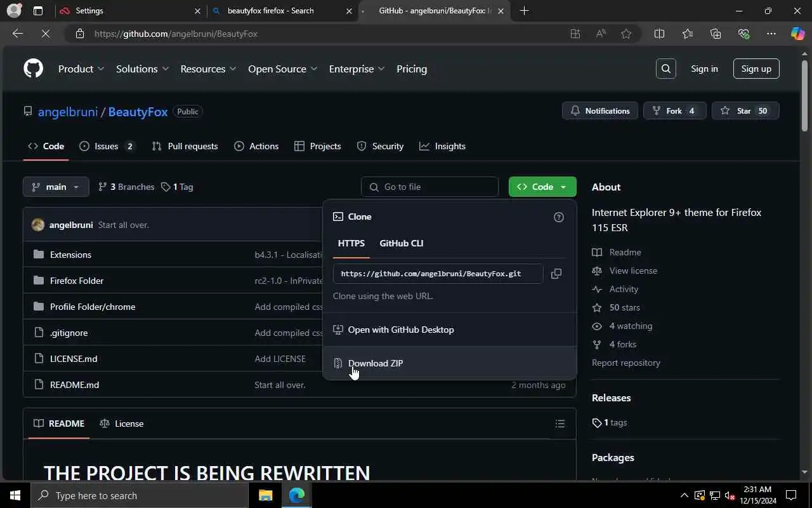Click the Sign in link
Viewport: 812px width, 508px height.
(x=704, y=69)
